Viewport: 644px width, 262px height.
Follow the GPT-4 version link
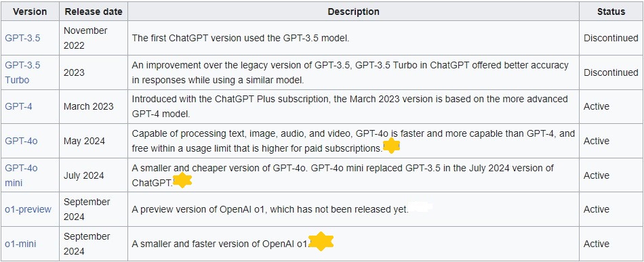click(x=18, y=106)
